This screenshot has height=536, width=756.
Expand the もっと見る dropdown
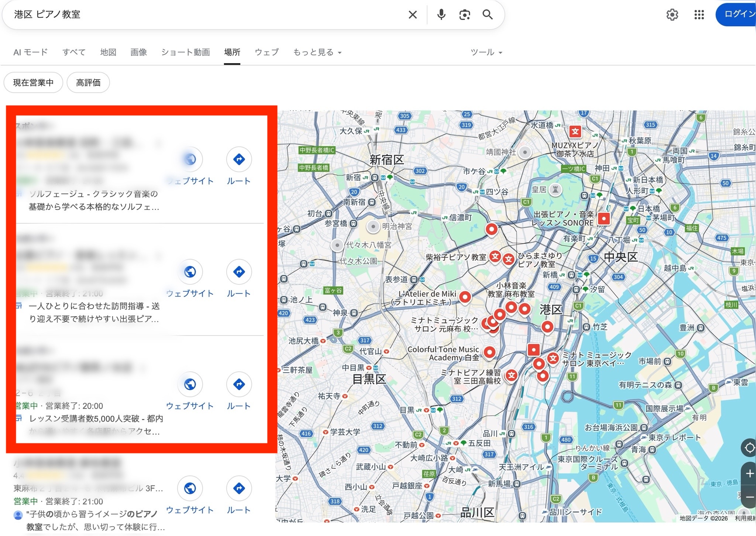[317, 52]
